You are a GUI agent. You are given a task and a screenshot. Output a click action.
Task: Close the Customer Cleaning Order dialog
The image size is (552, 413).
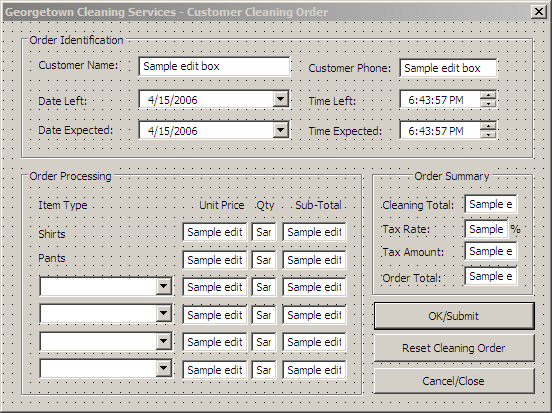[x=539, y=12]
